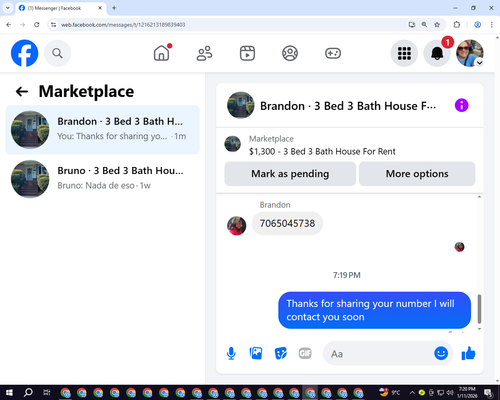Click the listing thumbnail beside Marketplace label
This screenshot has height=400, width=500.
(x=232, y=144)
